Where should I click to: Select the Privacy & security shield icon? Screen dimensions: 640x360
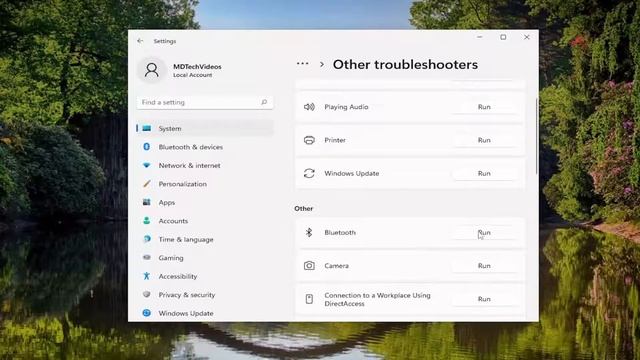[x=147, y=294]
